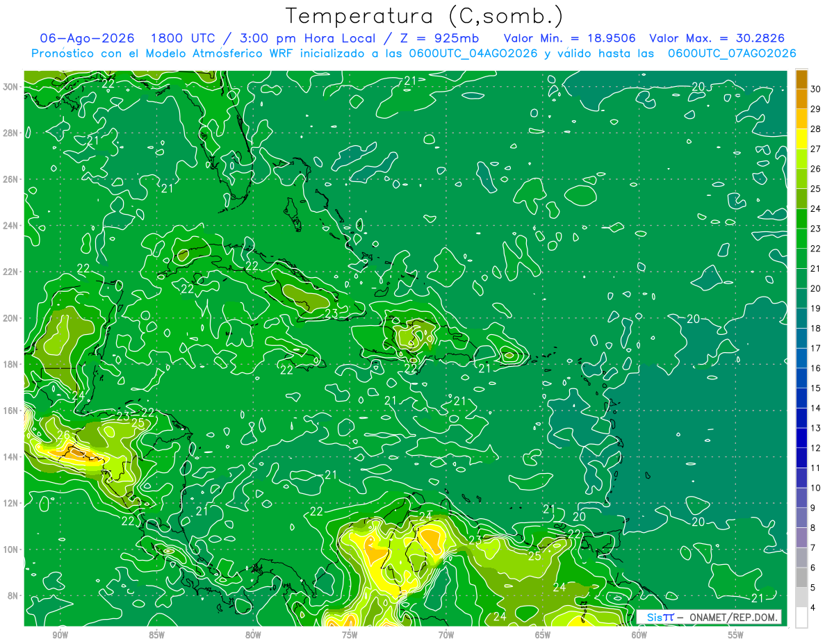Viewport: 834px width, 644px height.
Task: Click the "Temperatura (C,somb.)" map title
Action: (425, 16)
